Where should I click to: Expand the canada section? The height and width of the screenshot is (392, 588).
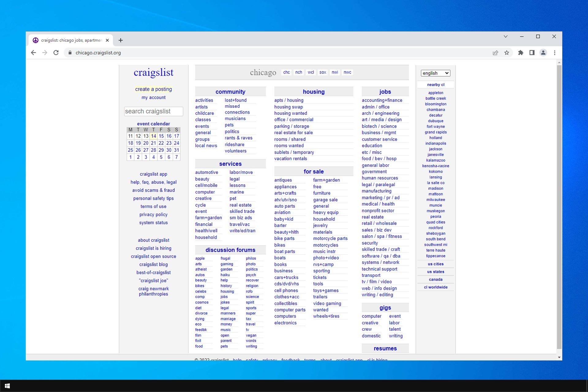[435, 279]
